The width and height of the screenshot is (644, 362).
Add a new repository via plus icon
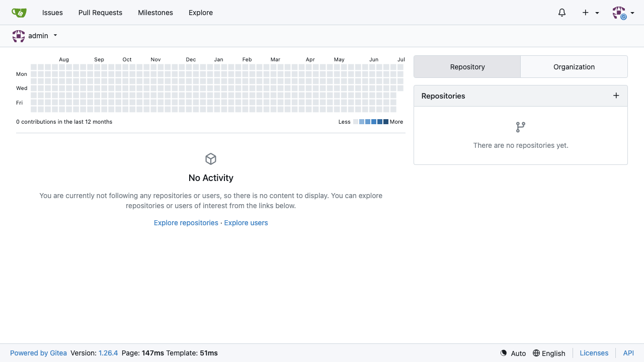616,96
